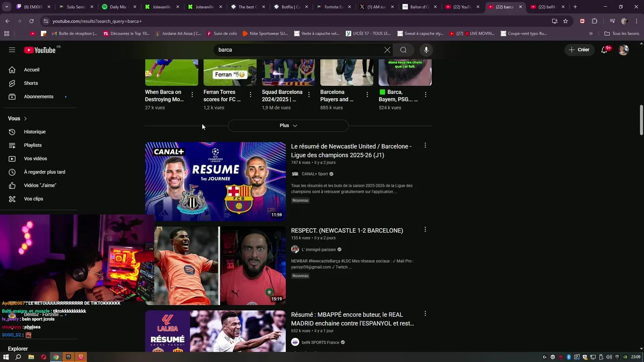Image resolution: width=644 pixels, height=362 pixels.
Task: Open the apps grid icon in bookmarks bar
Action: (x=7, y=34)
